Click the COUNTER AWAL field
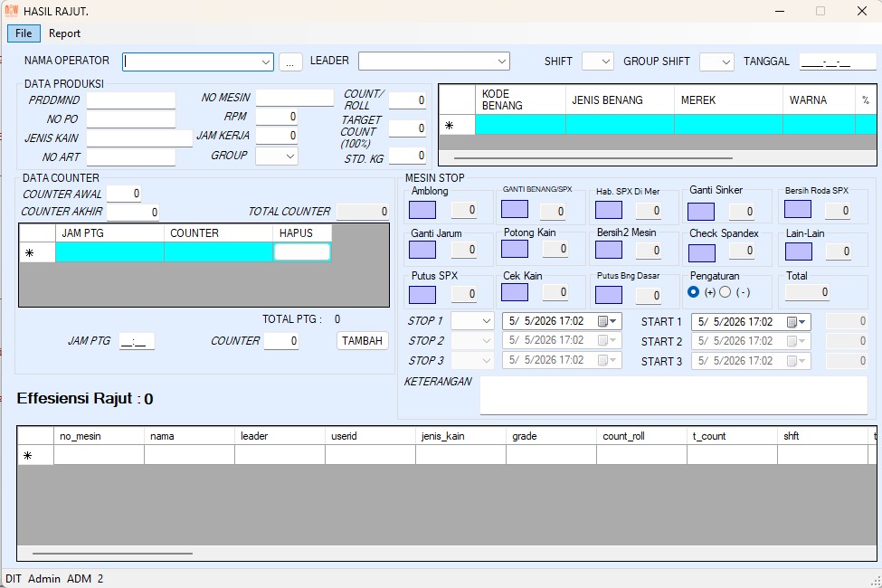Screen dimensions: 882x588 tap(124, 194)
